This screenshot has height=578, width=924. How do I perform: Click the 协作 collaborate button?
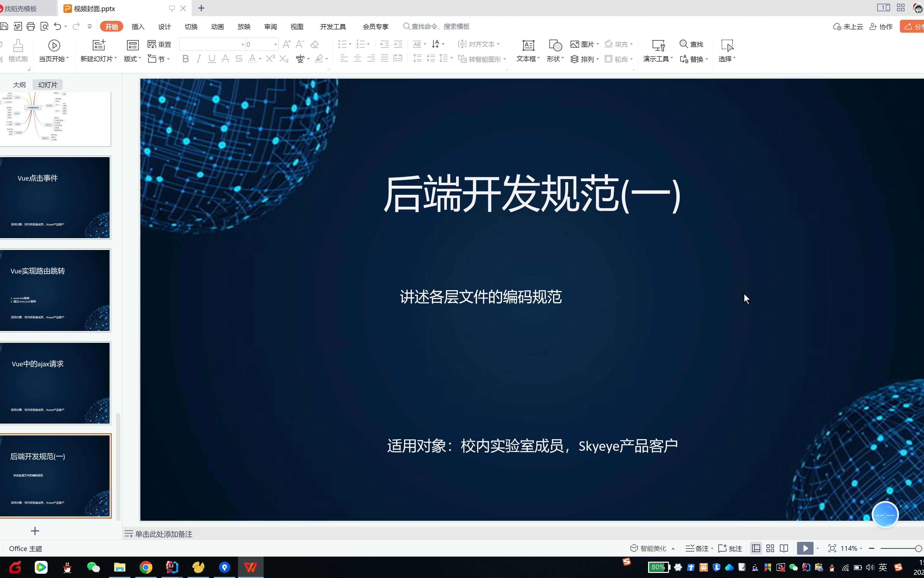tap(881, 26)
